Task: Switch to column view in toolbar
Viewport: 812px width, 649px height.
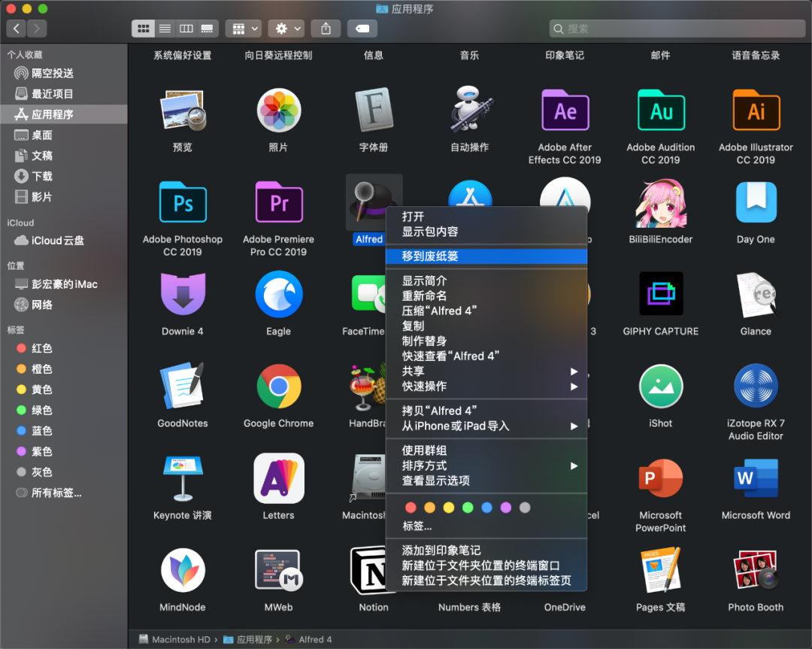Action: [186, 29]
